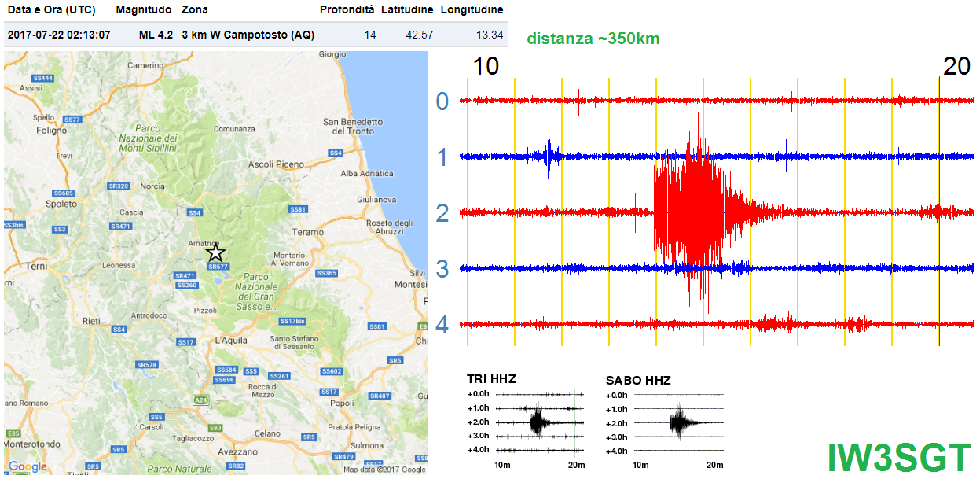The height and width of the screenshot is (479, 980).
Task: Click the latitude value '42.57'
Action: [x=420, y=35]
